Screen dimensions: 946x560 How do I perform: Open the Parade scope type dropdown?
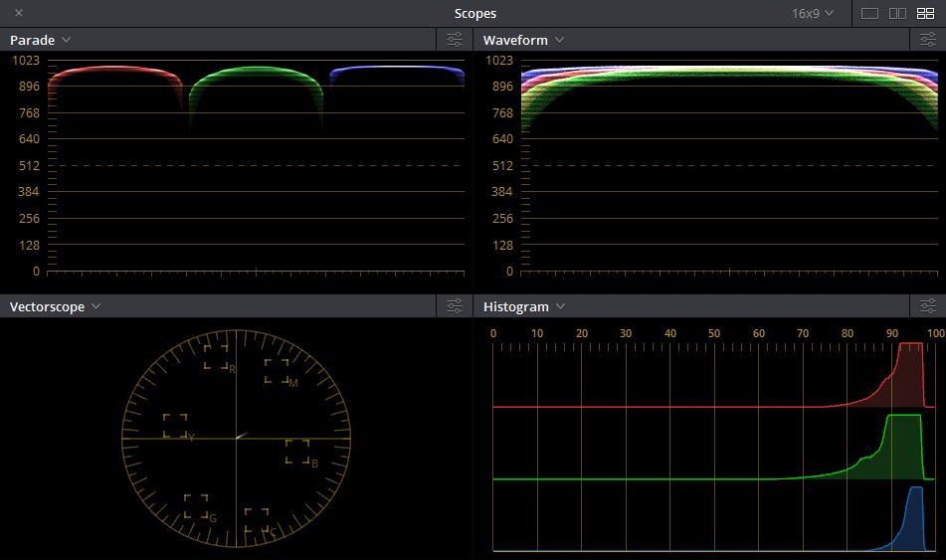pos(40,41)
